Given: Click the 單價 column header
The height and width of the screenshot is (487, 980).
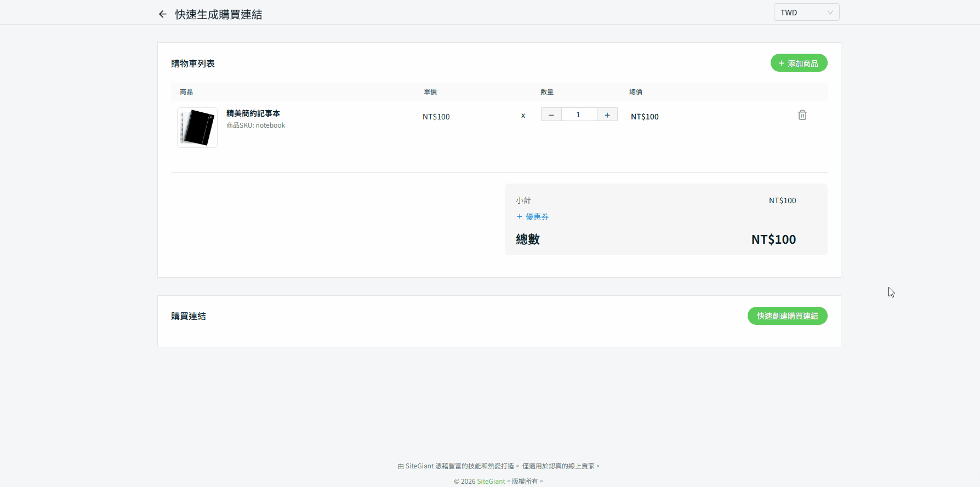Looking at the screenshot, I should point(430,92).
